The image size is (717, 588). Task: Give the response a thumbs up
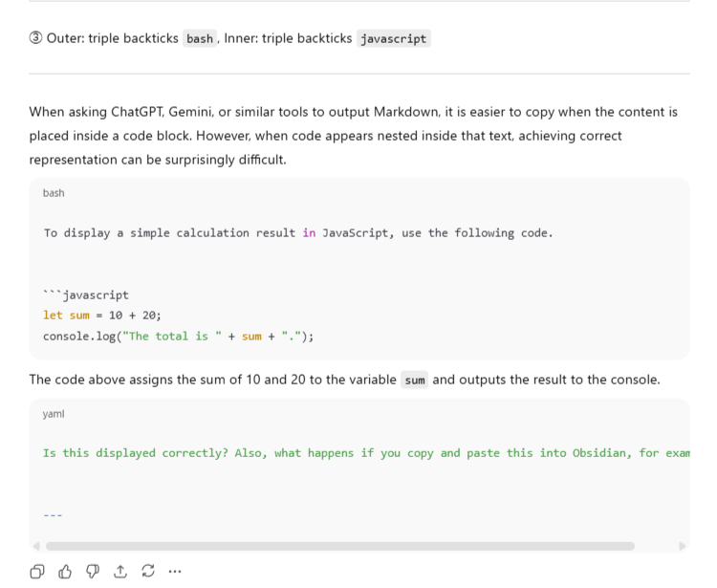pos(65,571)
